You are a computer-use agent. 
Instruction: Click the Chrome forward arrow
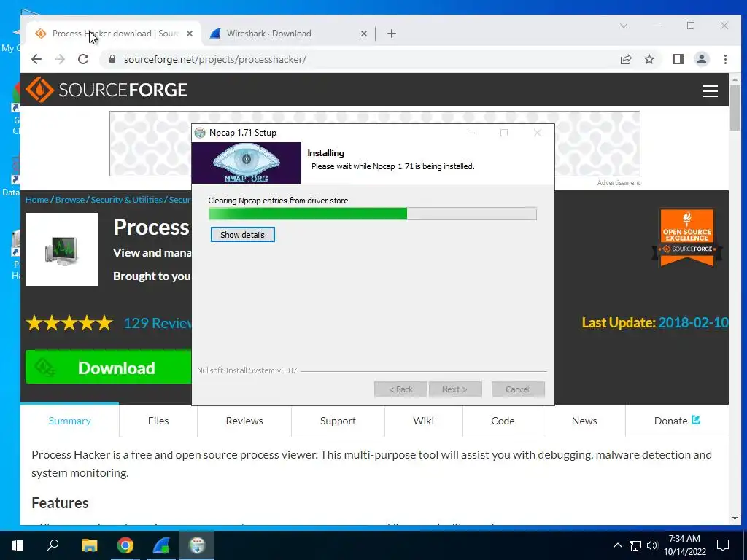point(60,59)
